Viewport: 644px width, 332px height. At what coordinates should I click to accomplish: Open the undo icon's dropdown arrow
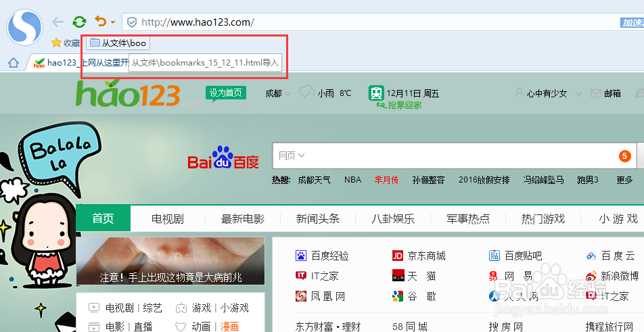coord(113,22)
